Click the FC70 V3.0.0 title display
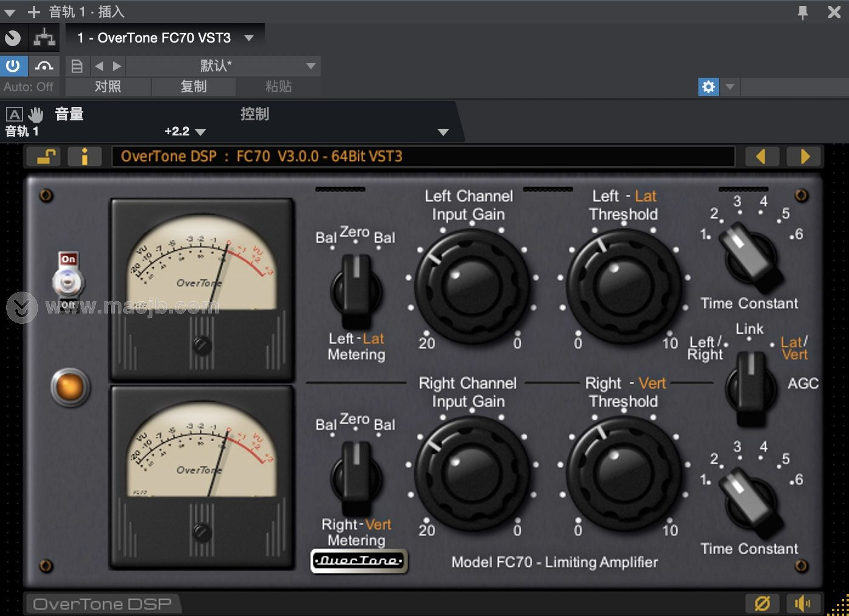The width and height of the screenshot is (849, 616). 423,157
